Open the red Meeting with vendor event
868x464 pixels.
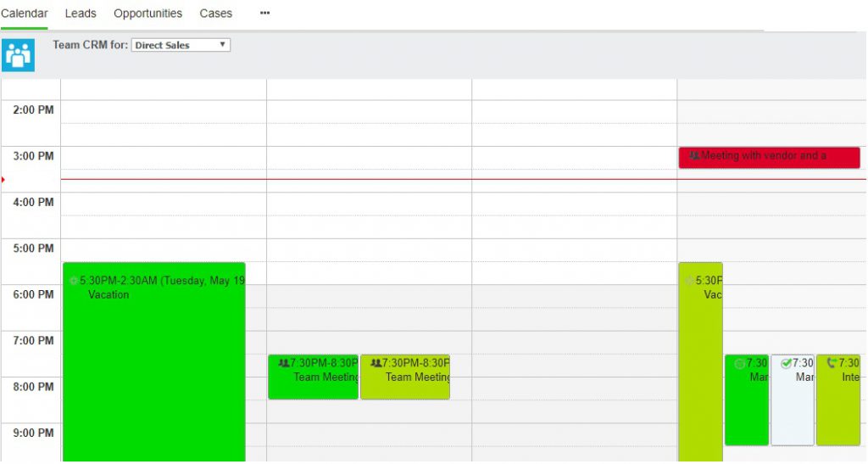coord(769,157)
